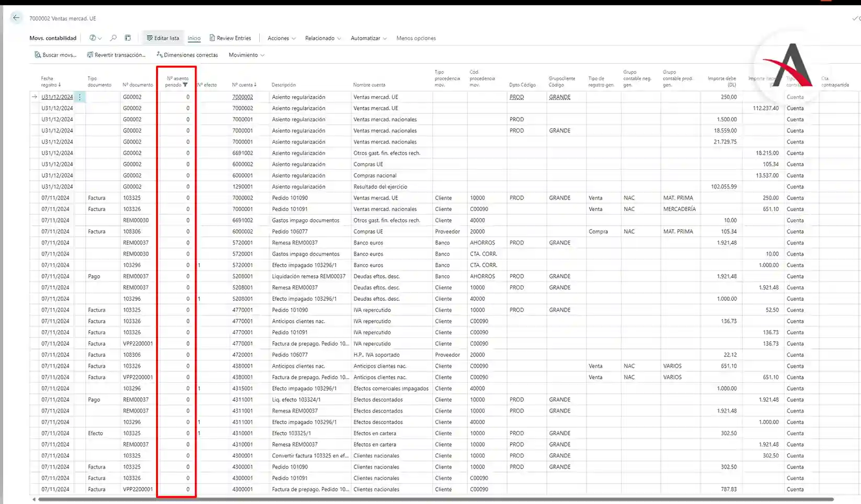Open the Automatizar menu
Screen dimensions: 861x504
pos(369,38)
